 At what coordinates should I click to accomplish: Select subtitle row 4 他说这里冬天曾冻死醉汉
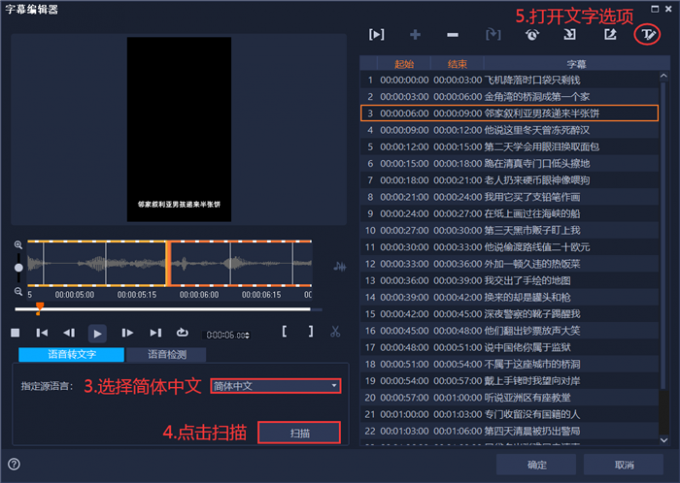tap(509, 130)
